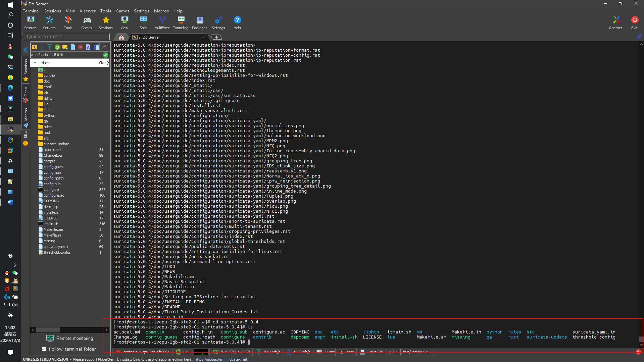The height and width of the screenshot is (362, 644).
Task: Open the Servers tool
Action: click(x=49, y=23)
